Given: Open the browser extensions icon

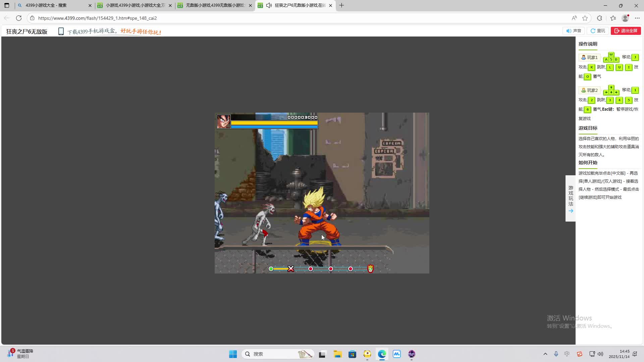Looking at the screenshot, I should 599,18.
